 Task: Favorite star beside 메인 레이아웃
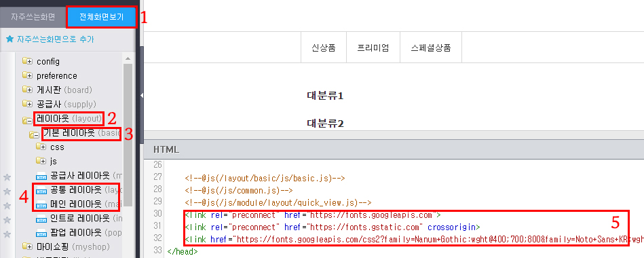coord(7,206)
